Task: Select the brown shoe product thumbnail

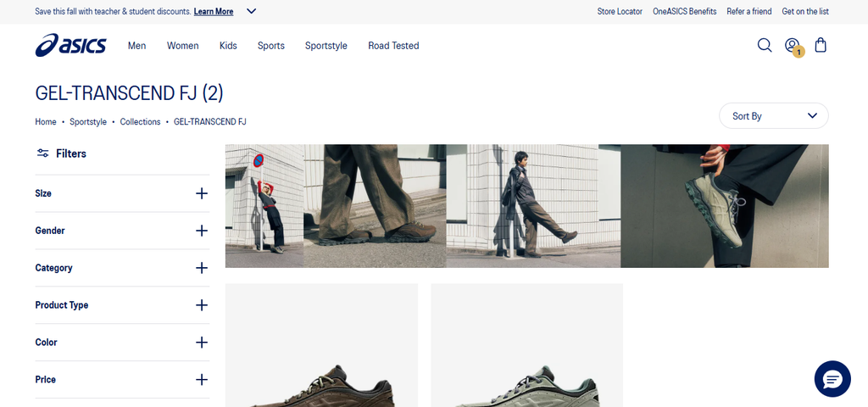Action: 321,346
